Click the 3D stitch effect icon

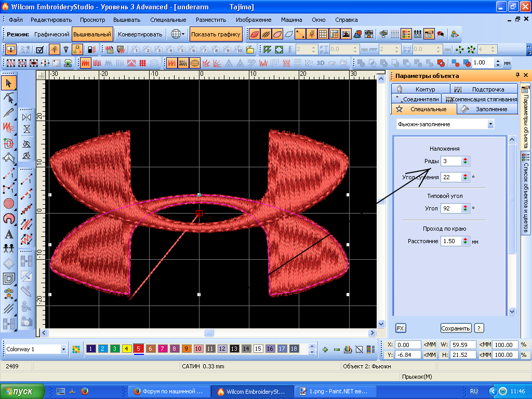coord(321,63)
